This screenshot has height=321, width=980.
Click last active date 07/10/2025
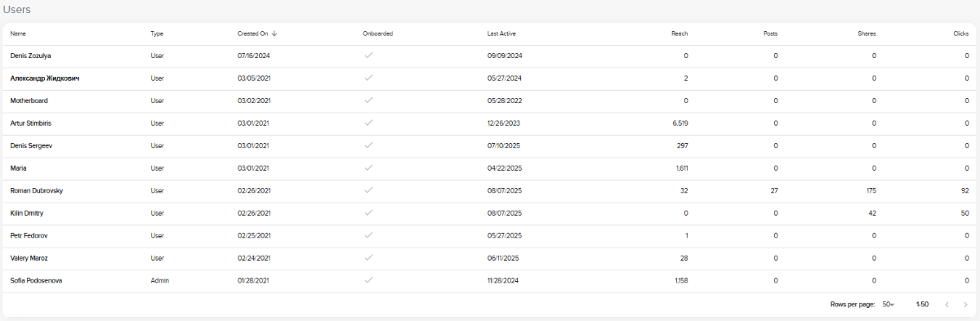(504, 145)
